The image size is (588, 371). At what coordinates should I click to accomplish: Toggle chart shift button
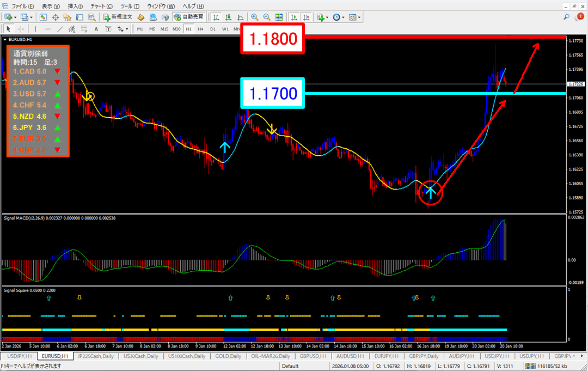(307, 17)
